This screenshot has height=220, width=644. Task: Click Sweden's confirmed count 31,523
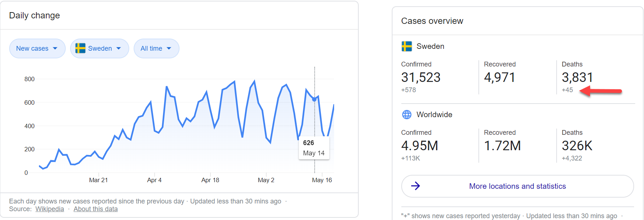420,77
